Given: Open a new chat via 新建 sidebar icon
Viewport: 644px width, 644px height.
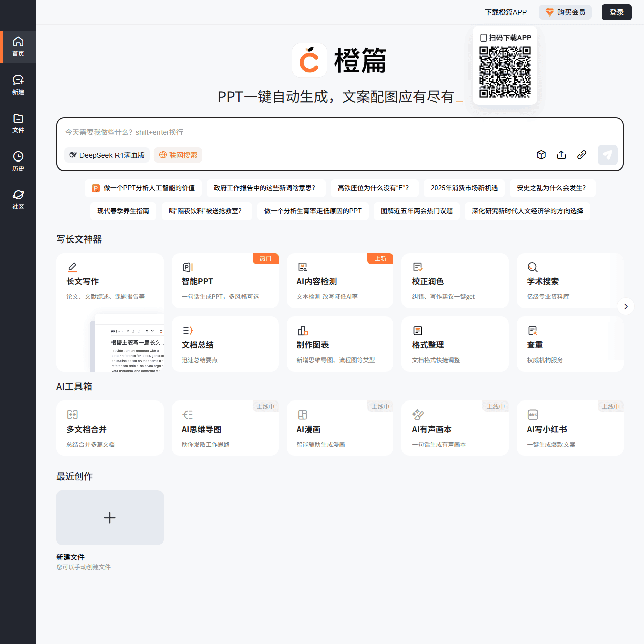Looking at the screenshot, I should coord(18,84).
